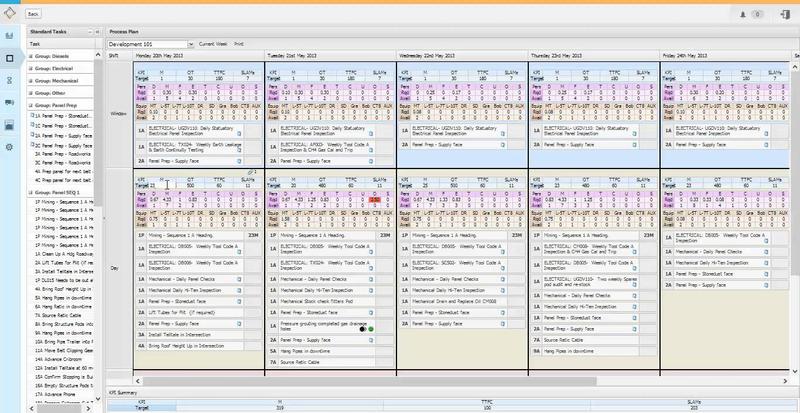
Task: Open document icon on Tuesday Day Mechanical Daily Hi-Ten Inspection
Action: 371,290
